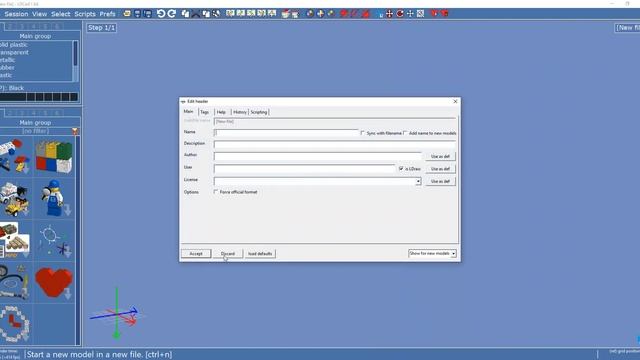Screen dimensions: 640x360
Task: Select Metallic color group
Action: pyautogui.click(x=7, y=60)
